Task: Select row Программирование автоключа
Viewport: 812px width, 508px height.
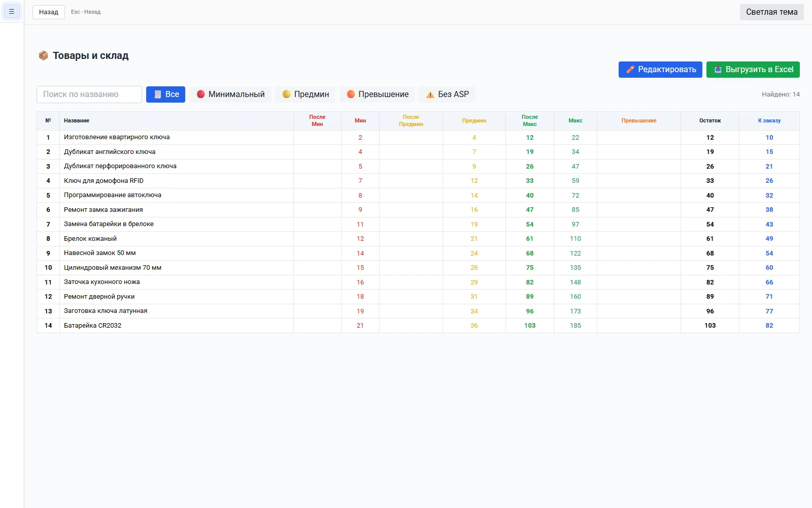Action: pos(418,196)
